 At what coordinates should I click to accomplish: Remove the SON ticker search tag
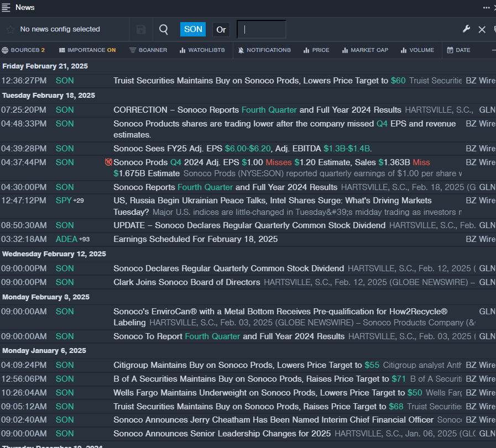(193, 29)
